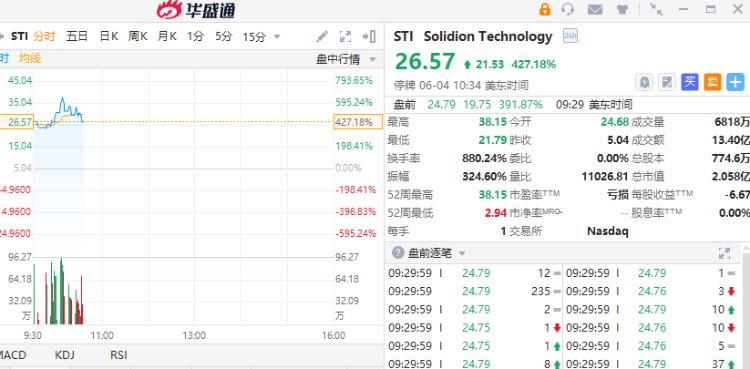Image resolution: width=750 pixels, height=369 pixels.
Task: Open customer service headset icon
Action: click(x=568, y=9)
